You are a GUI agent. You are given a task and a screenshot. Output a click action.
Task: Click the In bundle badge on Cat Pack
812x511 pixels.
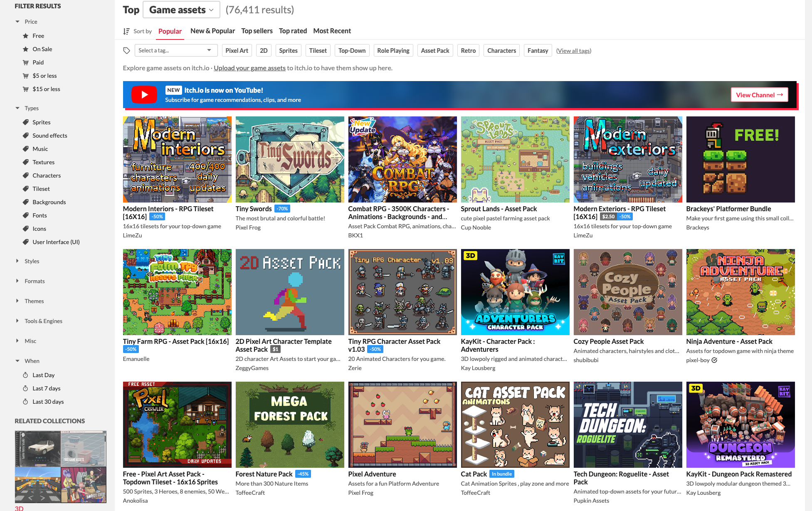(502, 474)
